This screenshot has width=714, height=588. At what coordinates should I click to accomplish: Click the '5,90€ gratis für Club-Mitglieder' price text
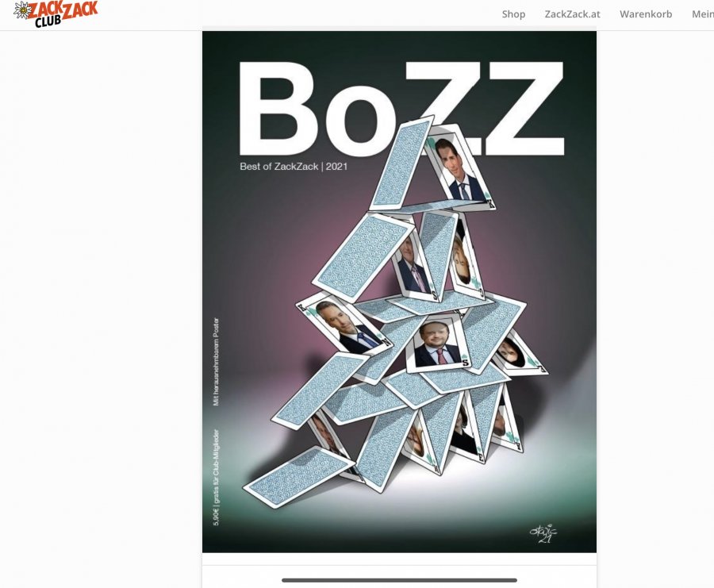point(217,478)
